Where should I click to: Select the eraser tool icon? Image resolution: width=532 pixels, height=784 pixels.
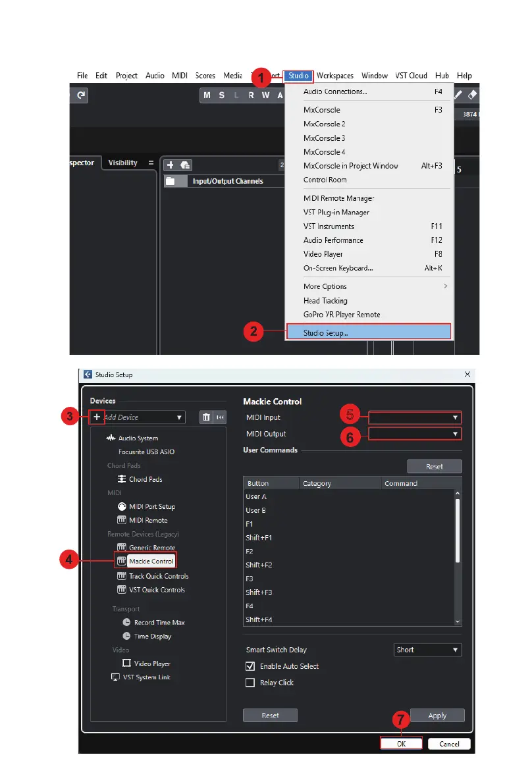pos(472,95)
